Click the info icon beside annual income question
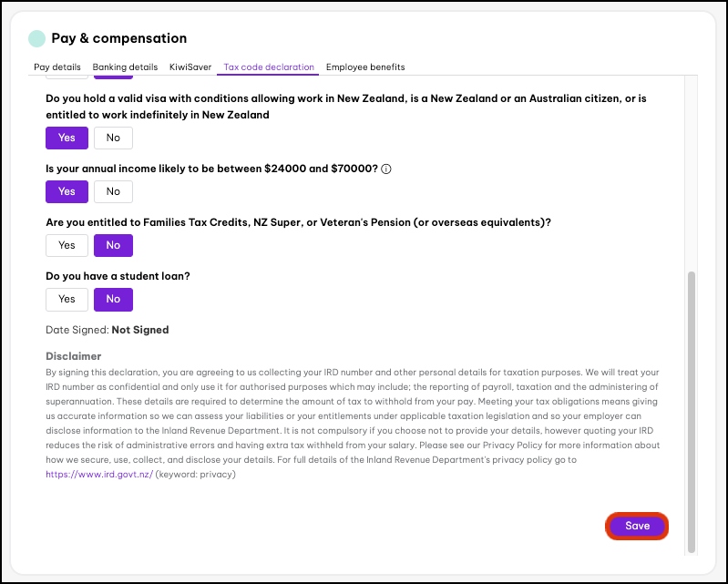Viewport: 728px width, 584px height. [x=386, y=169]
